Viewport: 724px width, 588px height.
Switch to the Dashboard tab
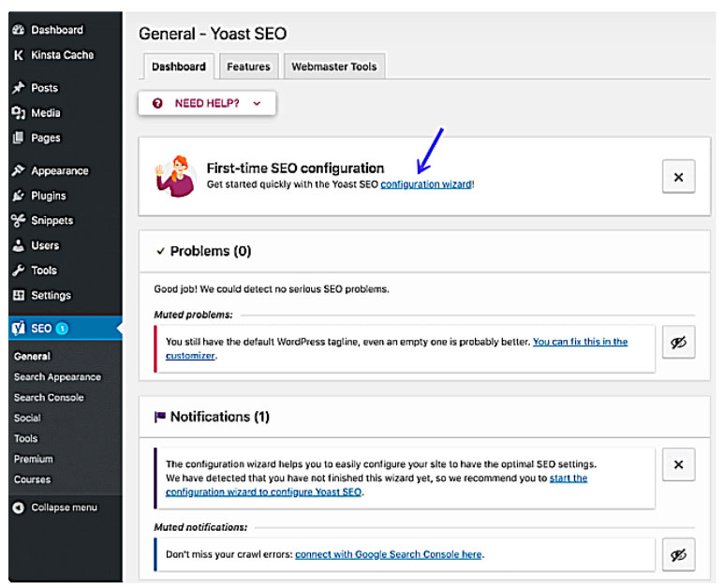click(179, 66)
